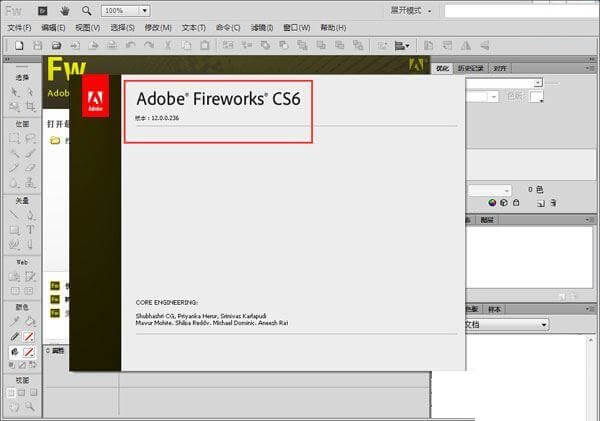The image size is (600, 421).
Task: Open the document dropdown in bottom-right panel
Action: [507, 325]
